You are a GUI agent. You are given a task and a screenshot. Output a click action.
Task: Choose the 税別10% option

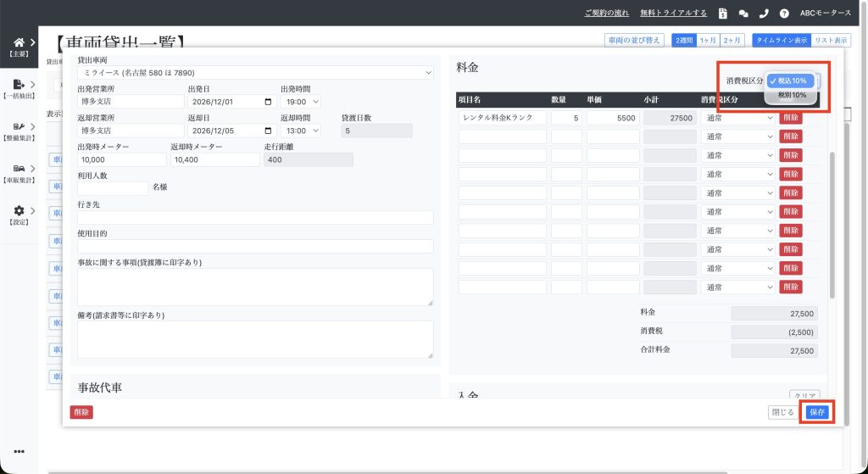[x=792, y=95]
